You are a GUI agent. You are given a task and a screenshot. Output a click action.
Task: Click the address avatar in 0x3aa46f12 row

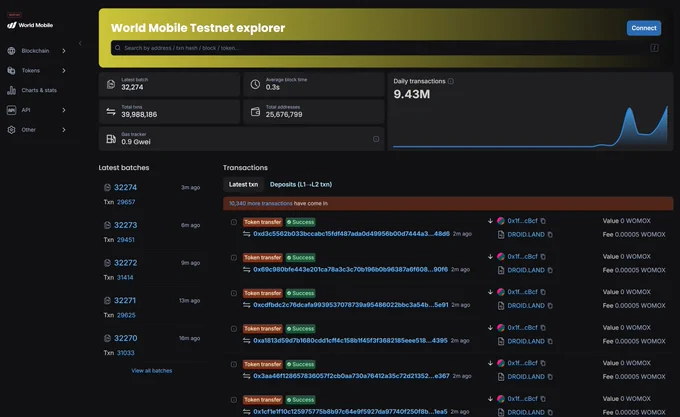click(500, 363)
